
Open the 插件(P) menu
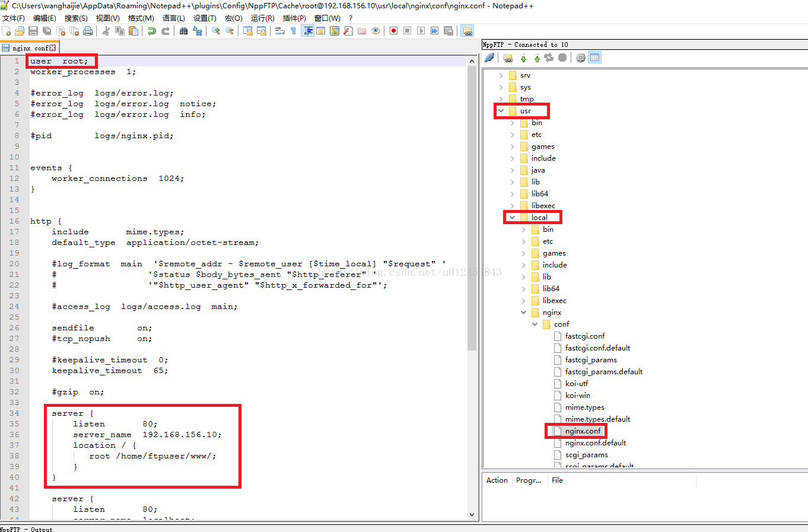pos(294,18)
